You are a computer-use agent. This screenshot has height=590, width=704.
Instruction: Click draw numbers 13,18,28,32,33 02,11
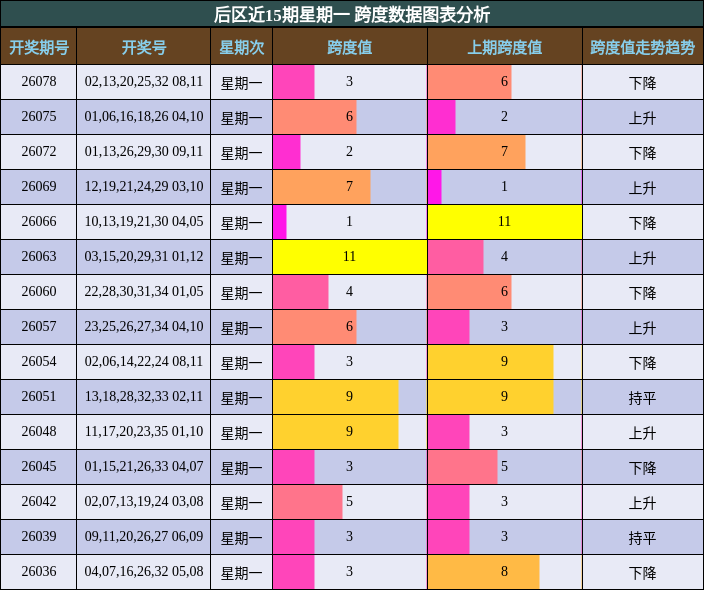[144, 396]
